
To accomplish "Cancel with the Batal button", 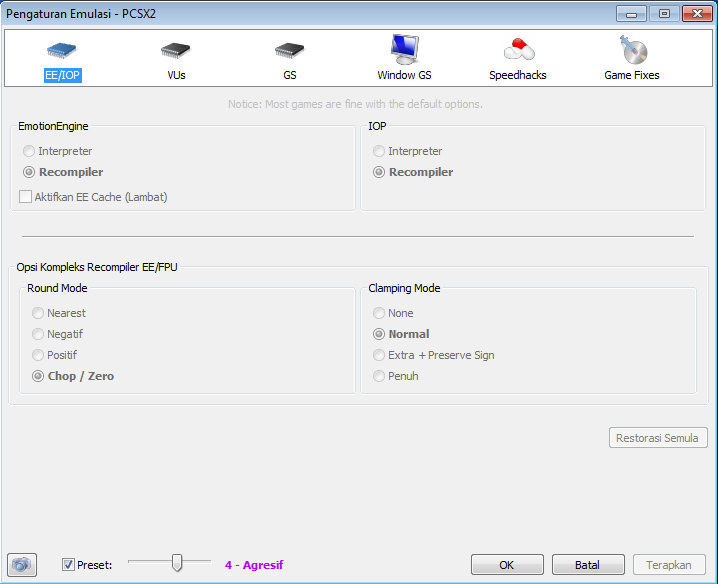I will tap(588, 565).
